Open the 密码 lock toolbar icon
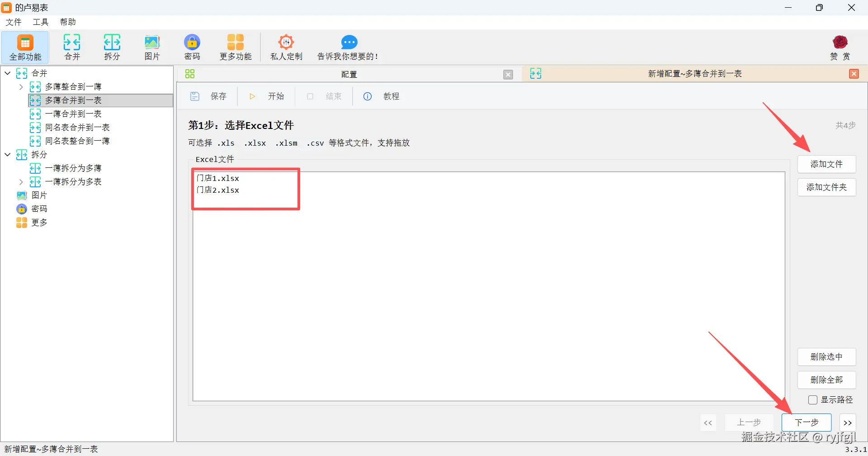The width and height of the screenshot is (868, 456). point(192,43)
